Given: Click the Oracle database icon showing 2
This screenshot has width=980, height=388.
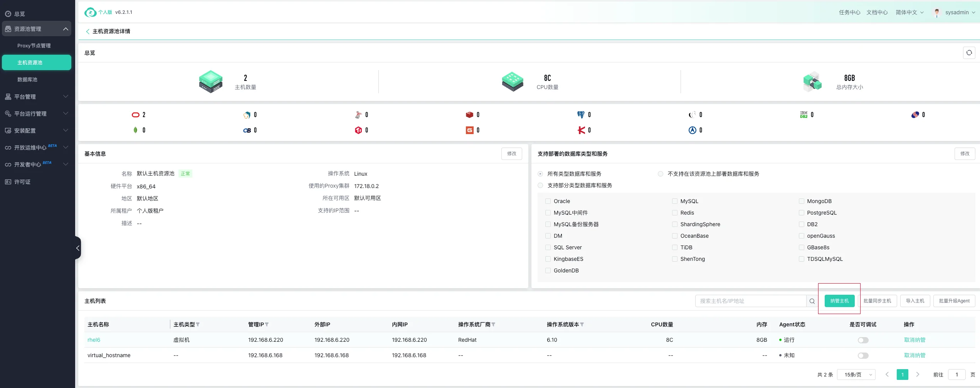Looking at the screenshot, I should (136, 115).
